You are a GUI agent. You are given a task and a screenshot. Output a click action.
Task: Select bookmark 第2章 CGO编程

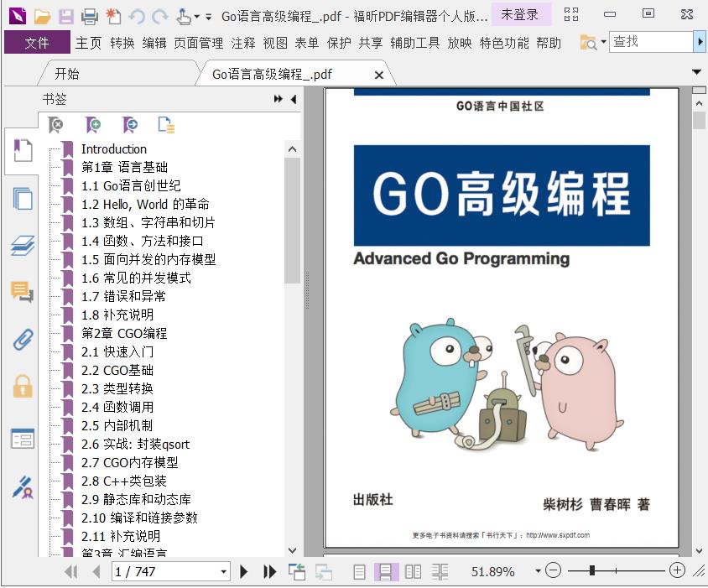point(124,333)
